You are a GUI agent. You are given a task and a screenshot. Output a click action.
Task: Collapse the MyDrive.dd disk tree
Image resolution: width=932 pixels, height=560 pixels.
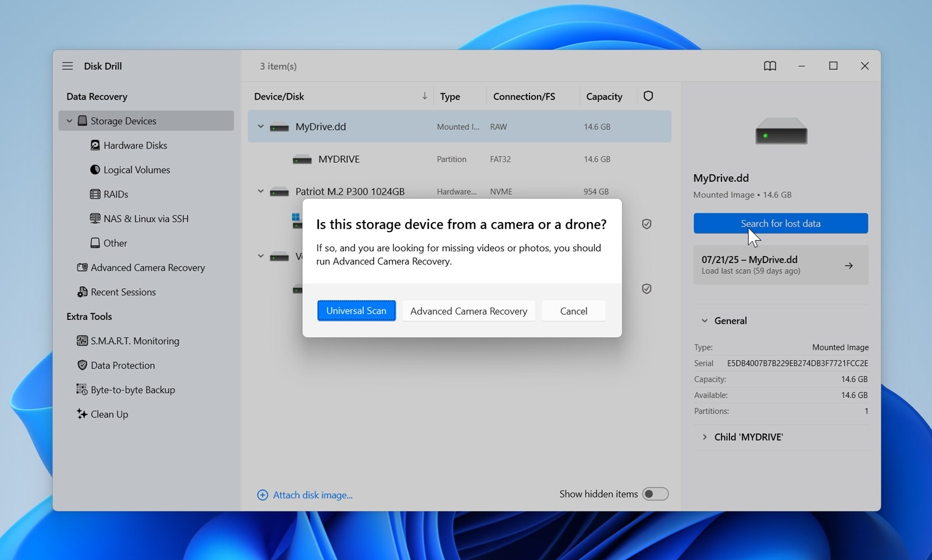[x=260, y=126]
